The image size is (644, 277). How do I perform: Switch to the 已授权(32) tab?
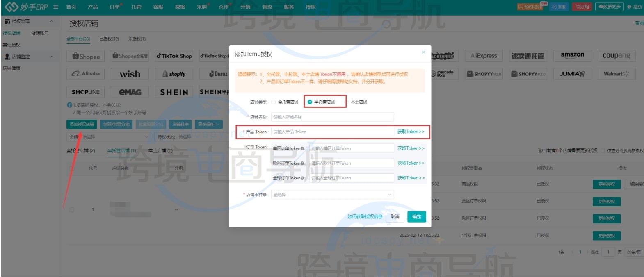(x=109, y=39)
